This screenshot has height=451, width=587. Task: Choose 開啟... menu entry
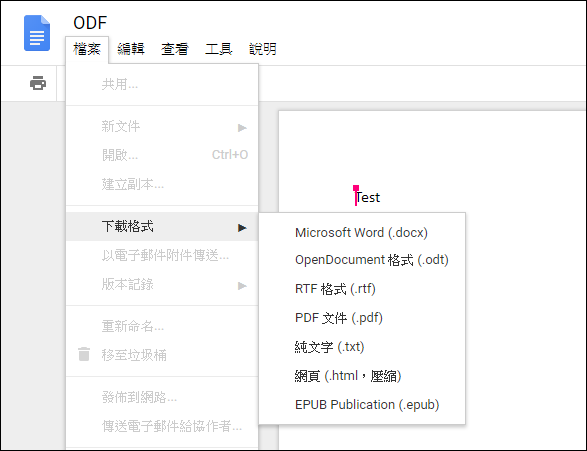click(x=162, y=155)
